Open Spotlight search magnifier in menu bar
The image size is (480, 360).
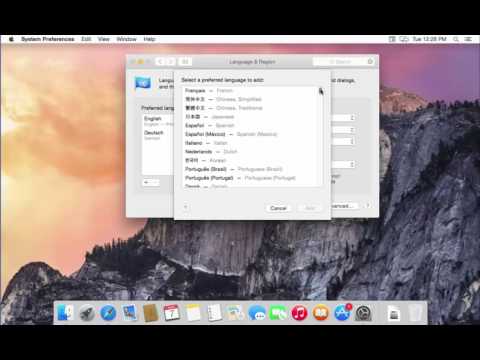point(456,39)
